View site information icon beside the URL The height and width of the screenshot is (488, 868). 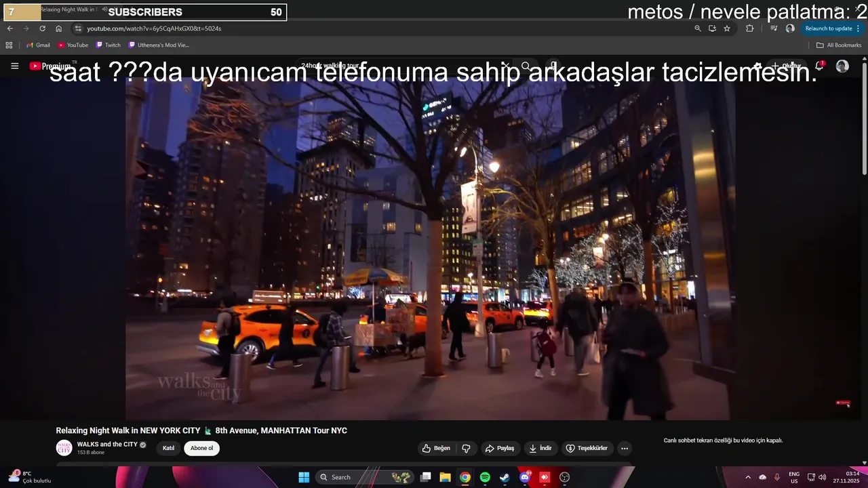click(78, 28)
